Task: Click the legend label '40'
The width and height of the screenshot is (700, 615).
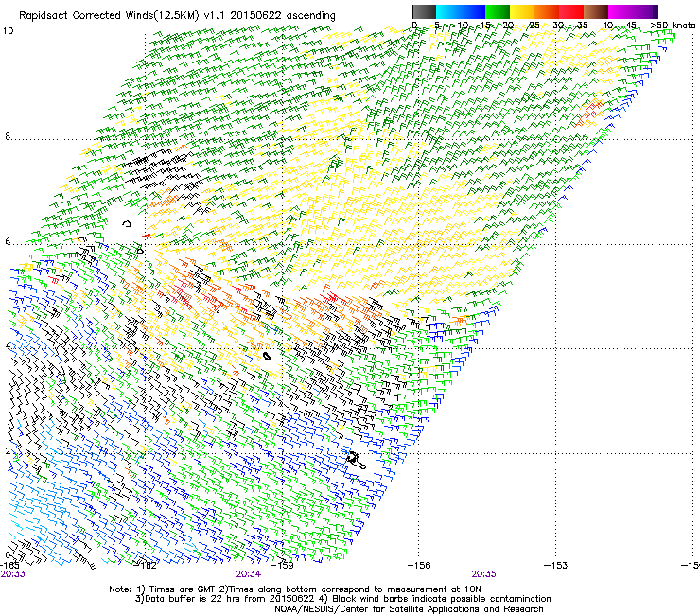Action: tap(607, 26)
